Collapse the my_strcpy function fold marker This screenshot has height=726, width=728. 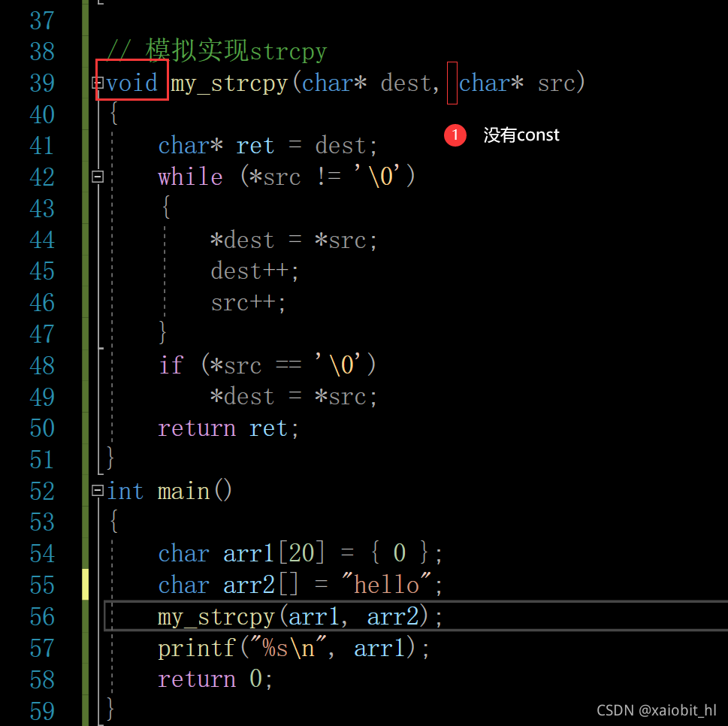(97, 82)
